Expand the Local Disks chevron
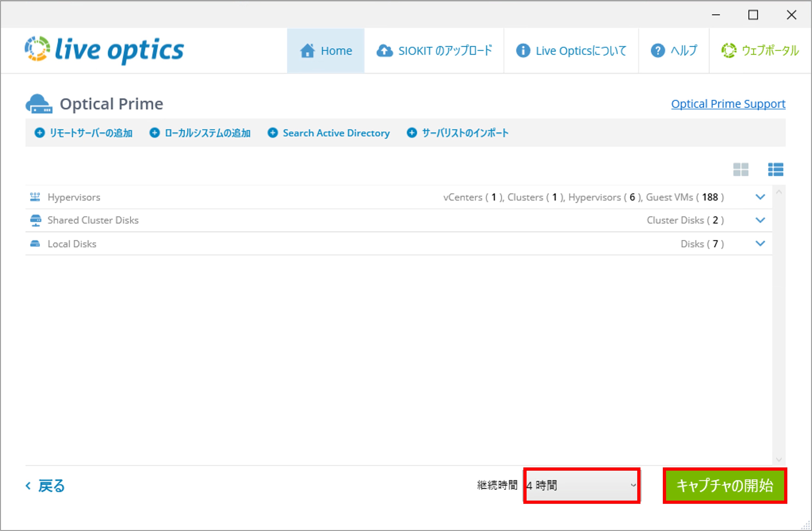 760,243
